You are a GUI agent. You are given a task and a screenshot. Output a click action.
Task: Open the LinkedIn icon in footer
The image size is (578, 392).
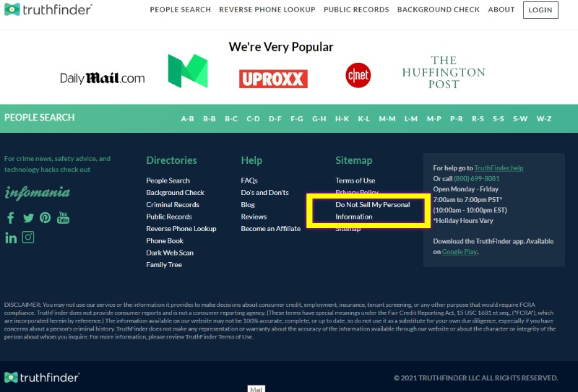click(11, 238)
